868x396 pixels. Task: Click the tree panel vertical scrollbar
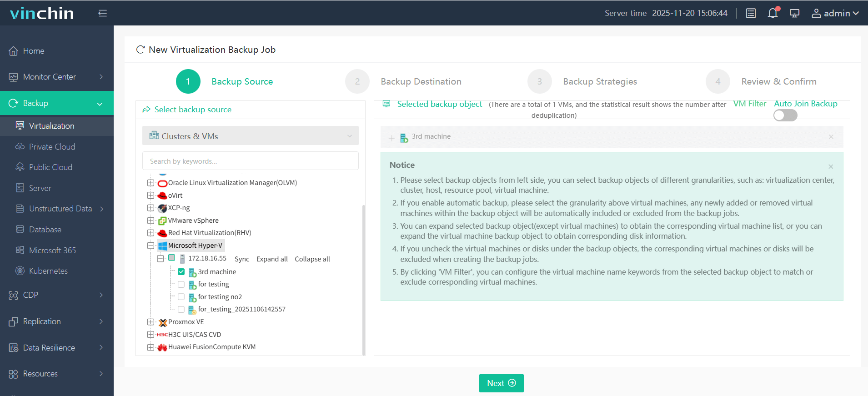pyautogui.click(x=364, y=280)
